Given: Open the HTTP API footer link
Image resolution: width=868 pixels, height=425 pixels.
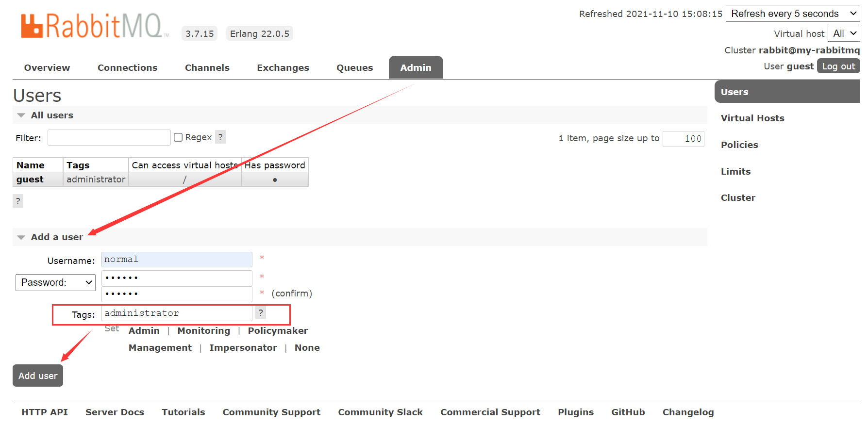Looking at the screenshot, I should pos(45,412).
